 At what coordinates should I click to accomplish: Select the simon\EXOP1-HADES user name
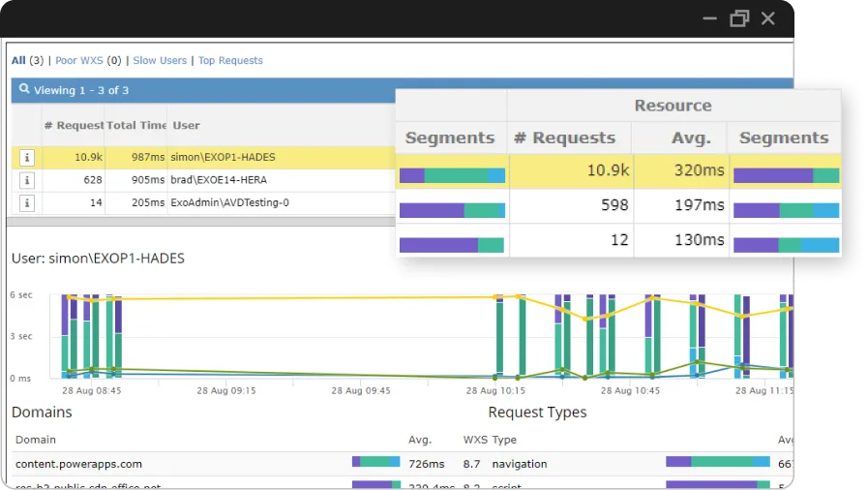pos(223,157)
